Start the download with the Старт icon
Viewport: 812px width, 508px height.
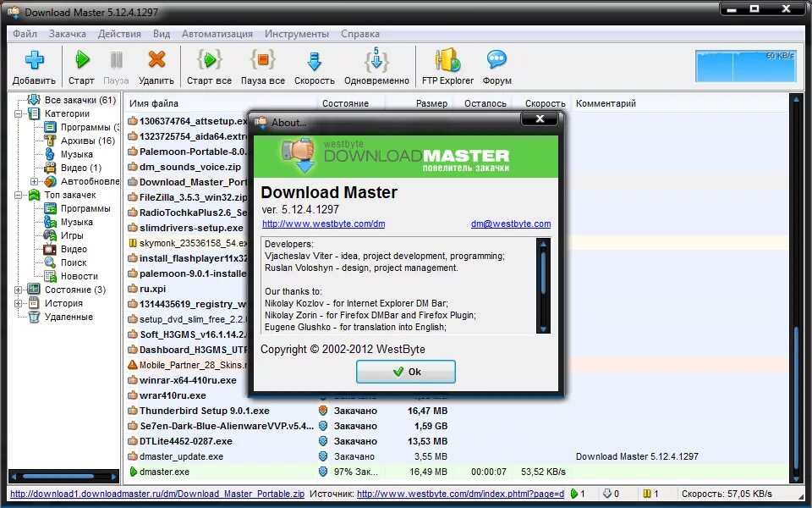tap(82, 60)
